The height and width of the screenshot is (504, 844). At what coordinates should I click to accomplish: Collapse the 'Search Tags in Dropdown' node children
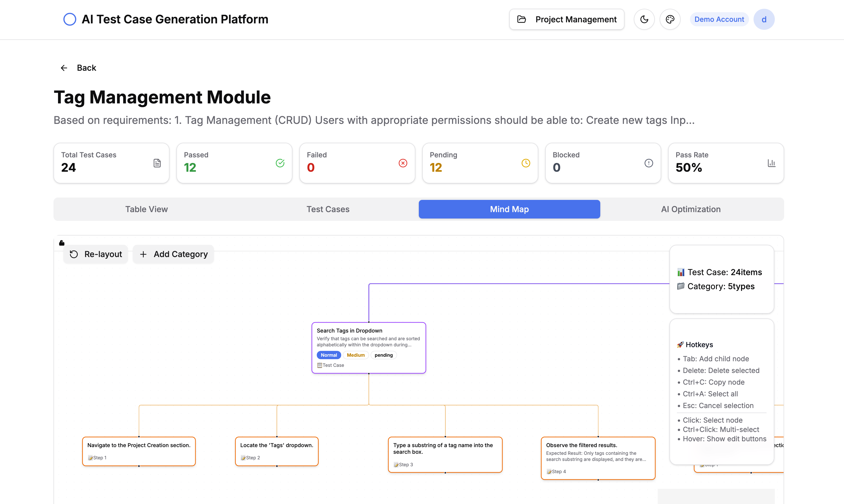click(369, 373)
